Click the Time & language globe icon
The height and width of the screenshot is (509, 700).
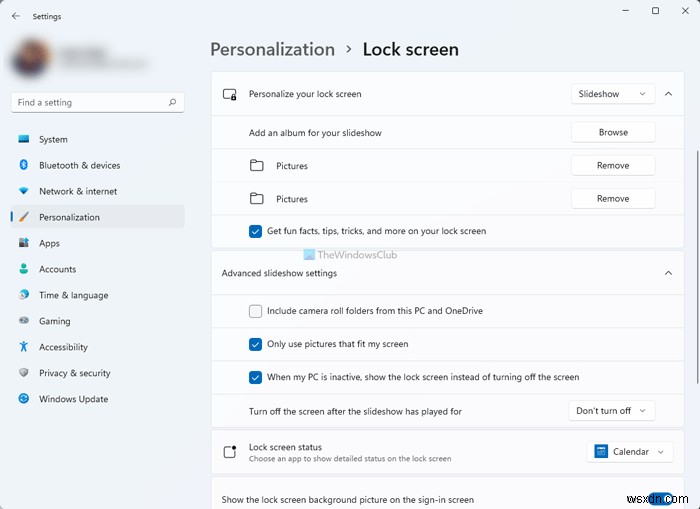(x=24, y=295)
